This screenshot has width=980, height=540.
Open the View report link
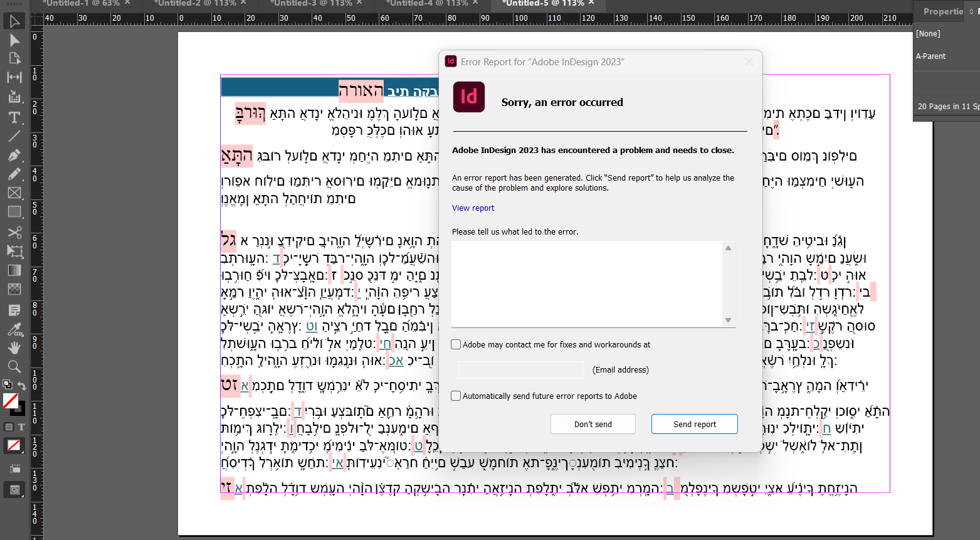tap(473, 208)
